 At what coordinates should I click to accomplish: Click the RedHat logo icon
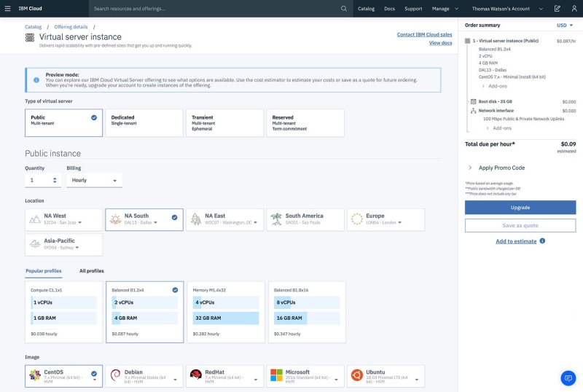point(195,375)
